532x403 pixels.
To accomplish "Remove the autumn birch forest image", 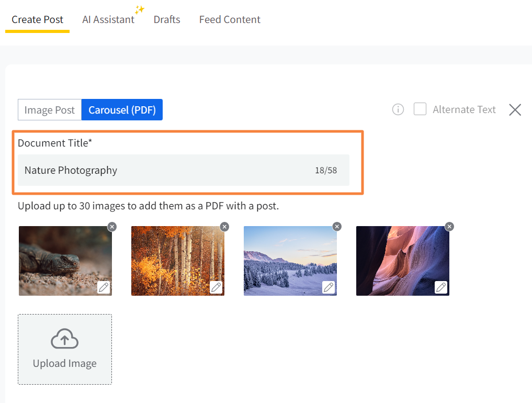I will click(x=224, y=227).
